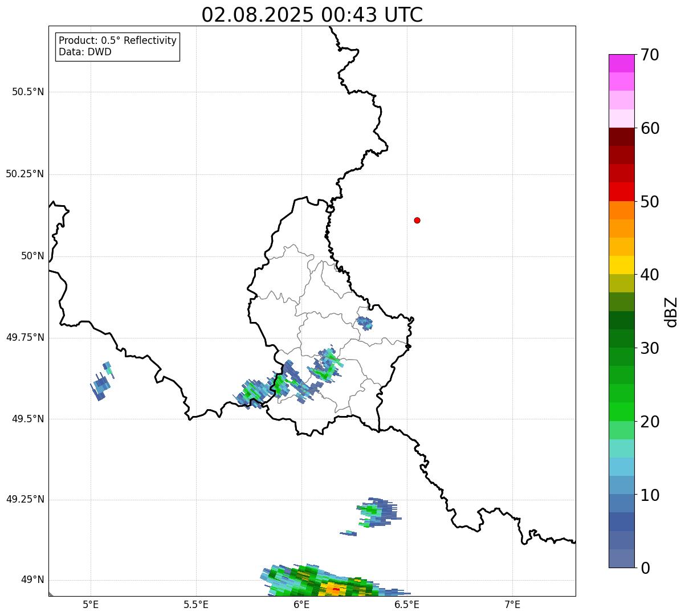685x616 pixels.
Task: Click the Data: DWD label
Action: 85,52
